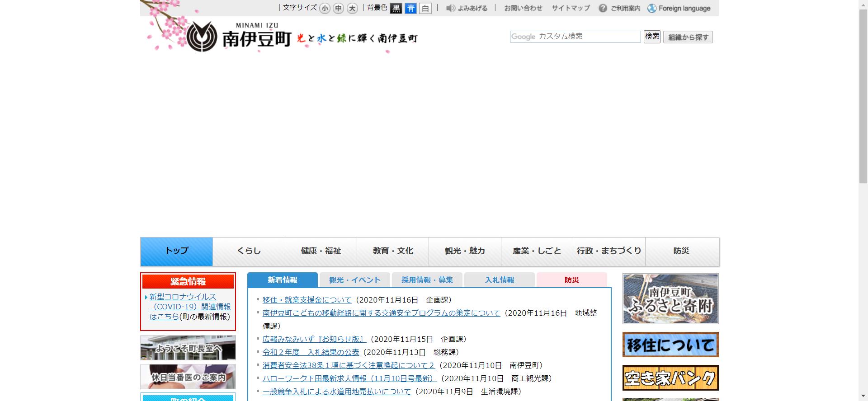The height and width of the screenshot is (401, 868).
Task: Open the ふるさと寄附 banner
Action: [670, 298]
